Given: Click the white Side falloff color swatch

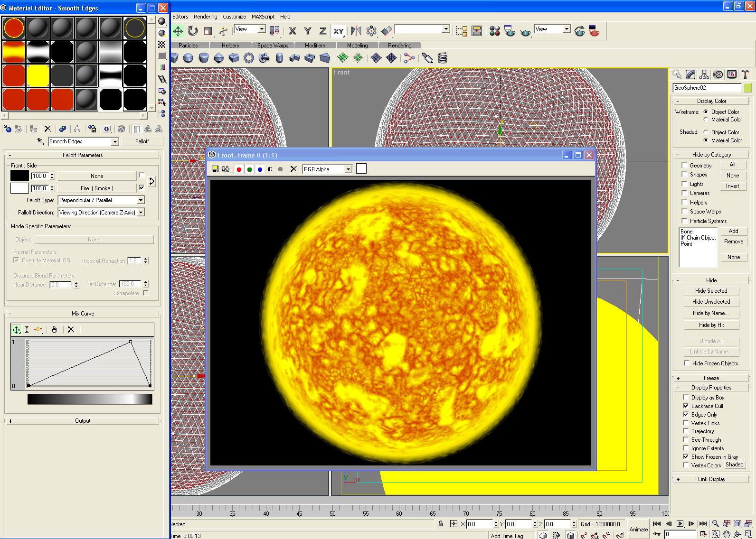Looking at the screenshot, I should click(x=19, y=188).
